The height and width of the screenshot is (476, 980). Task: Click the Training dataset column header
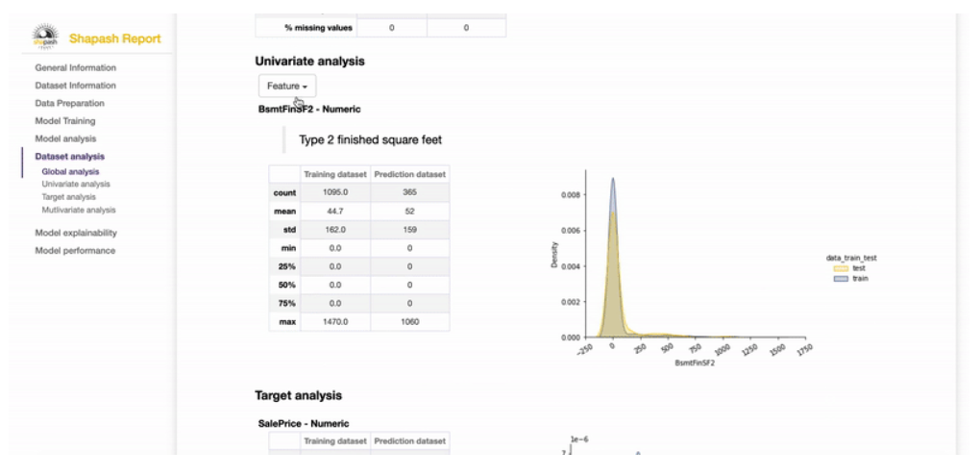tap(335, 174)
